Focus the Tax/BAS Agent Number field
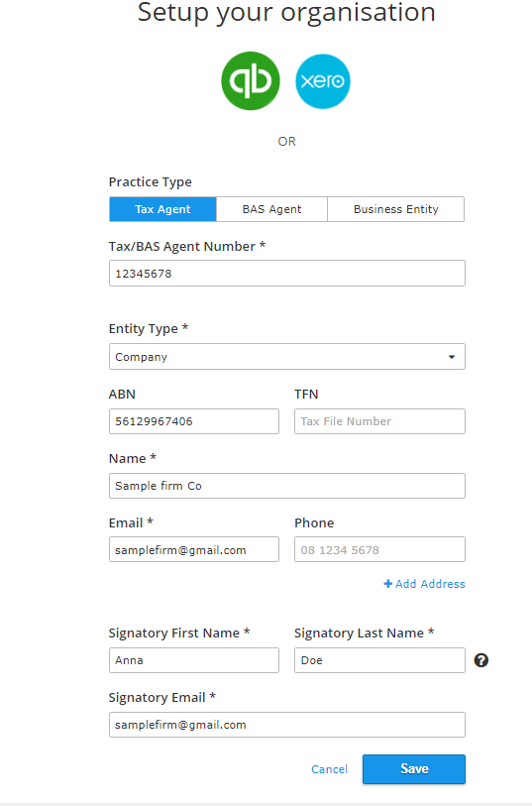Screen dimensions: 532x806 [287, 274]
